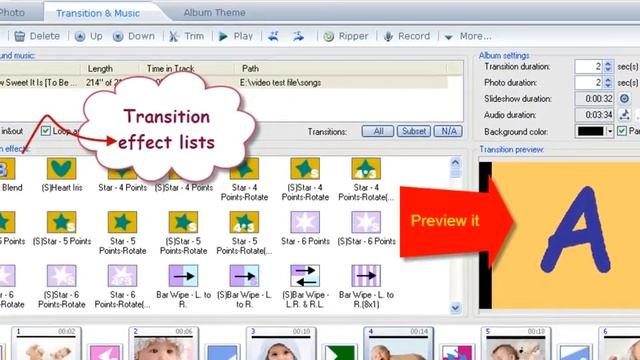
Task: Click the Length column header
Action: 100,69
